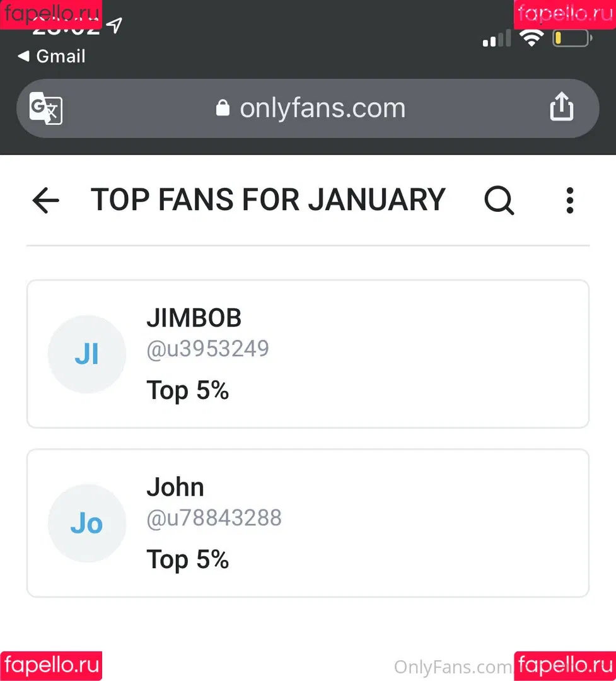Tap the location arrow status icon
Screen dimensions: 616x681
(114, 25)
